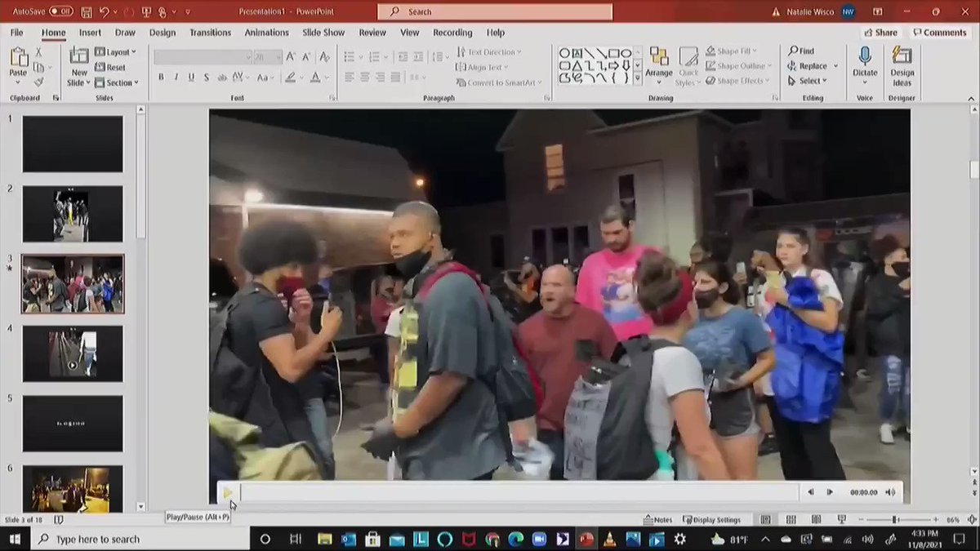
Task: Open the Text Direction dropdown
Action: [488, 52]
